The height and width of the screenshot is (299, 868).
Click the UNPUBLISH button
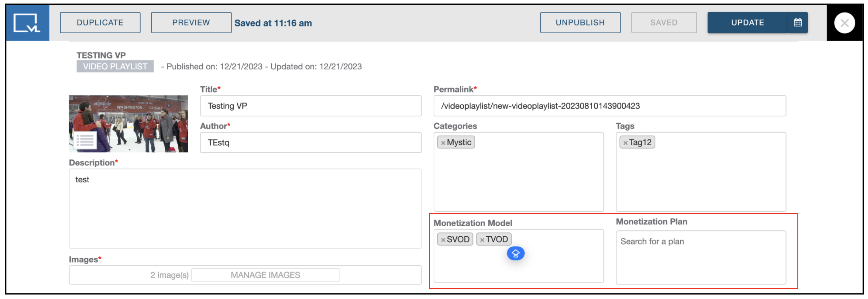(x=580, y=23)
